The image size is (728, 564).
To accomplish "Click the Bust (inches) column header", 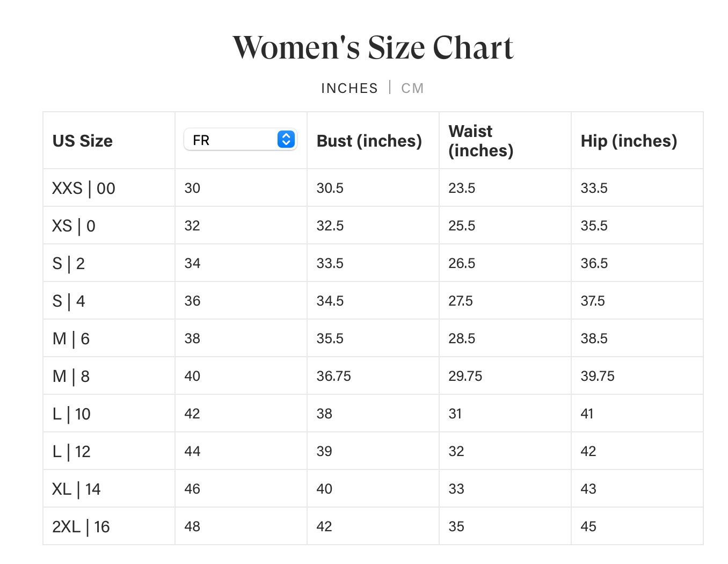I will point(369,141).
